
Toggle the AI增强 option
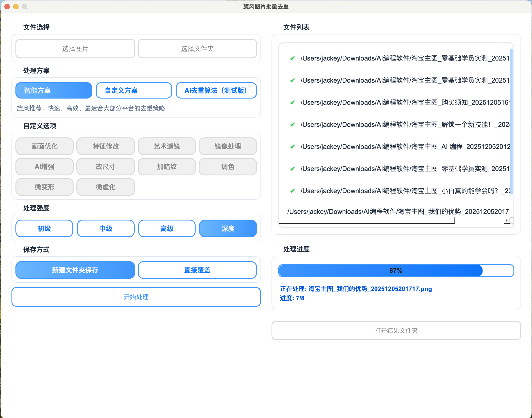[x=45, y=167]
